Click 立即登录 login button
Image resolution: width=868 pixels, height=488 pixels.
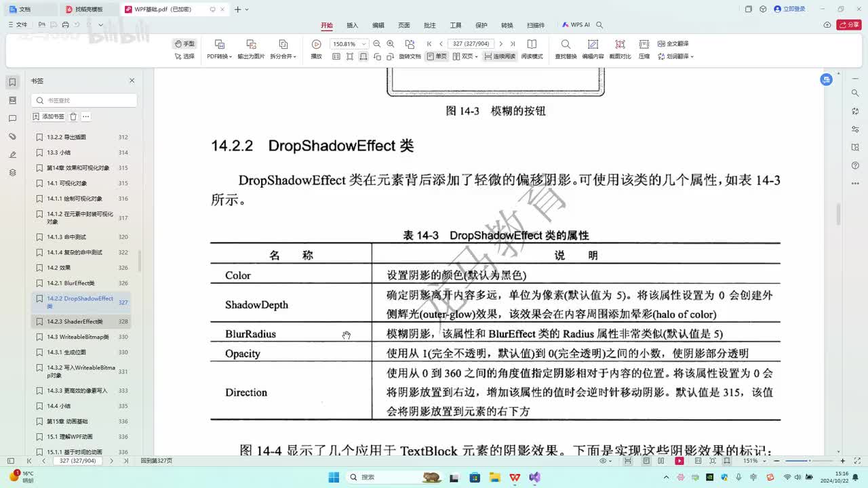[x=789, y=9]
